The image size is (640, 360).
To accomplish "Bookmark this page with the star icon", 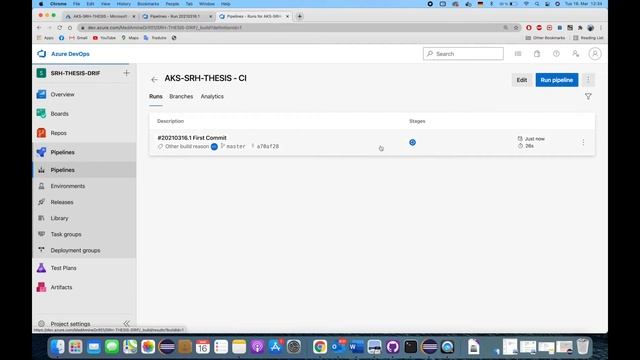I will (x=516, y=28).
